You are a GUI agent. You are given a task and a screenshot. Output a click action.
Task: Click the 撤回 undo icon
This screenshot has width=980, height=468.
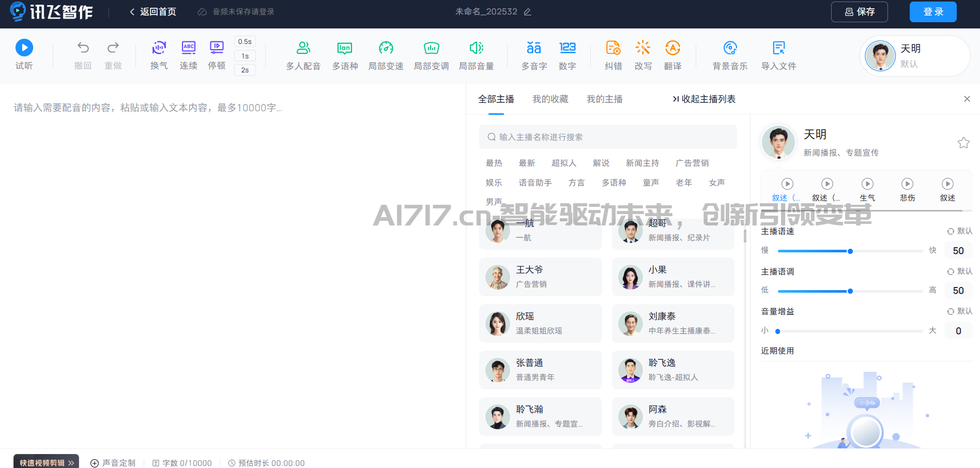[x=83, y=54]
